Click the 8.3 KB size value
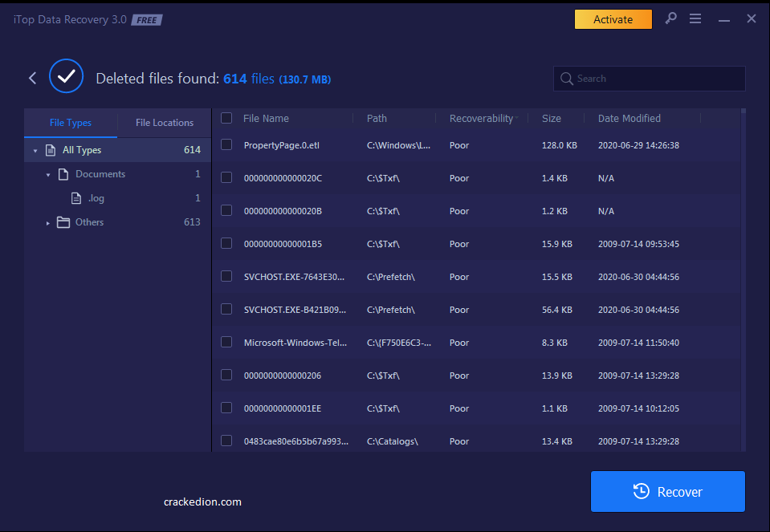Viewport: 770px width, 532px height. (x=555, y=343)
